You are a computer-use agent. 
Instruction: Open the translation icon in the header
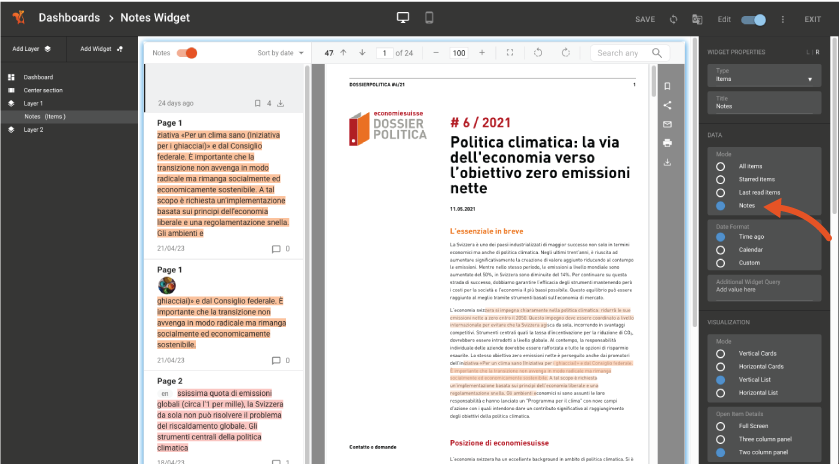697,19
